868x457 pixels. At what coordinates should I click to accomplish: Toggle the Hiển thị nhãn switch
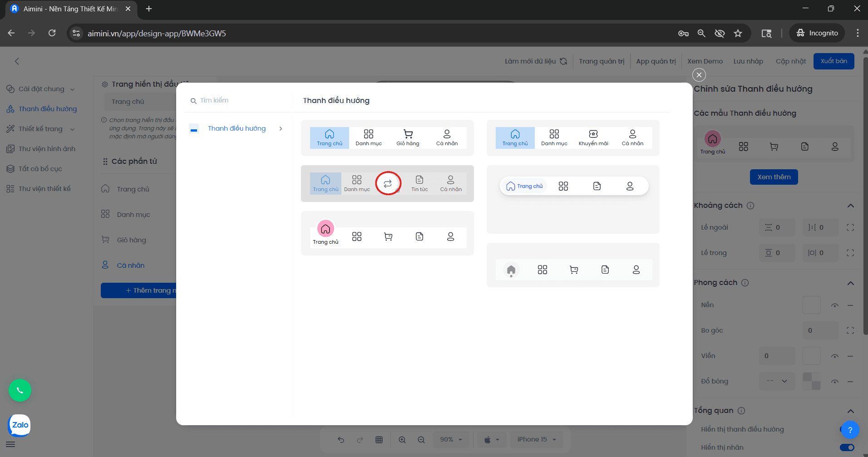pyautogui.click(x=847, y=447)
